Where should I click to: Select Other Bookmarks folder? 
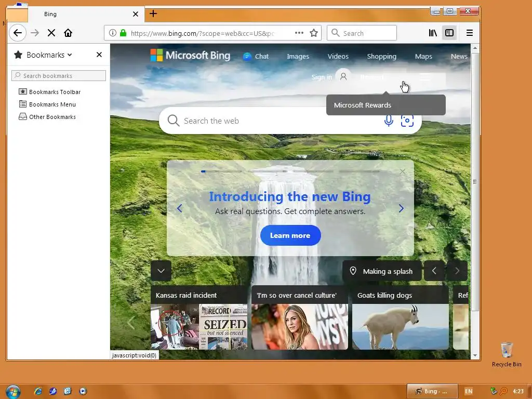(47, 117)
